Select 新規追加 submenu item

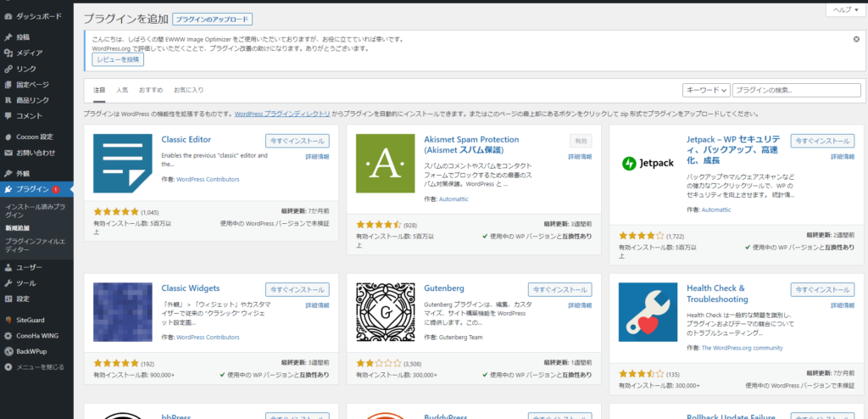tap(18, 228)
